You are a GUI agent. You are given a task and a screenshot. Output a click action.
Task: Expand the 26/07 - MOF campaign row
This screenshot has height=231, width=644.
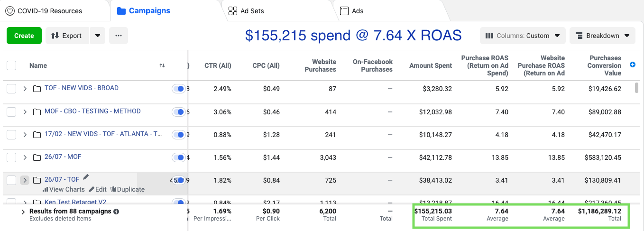(25, 157)
